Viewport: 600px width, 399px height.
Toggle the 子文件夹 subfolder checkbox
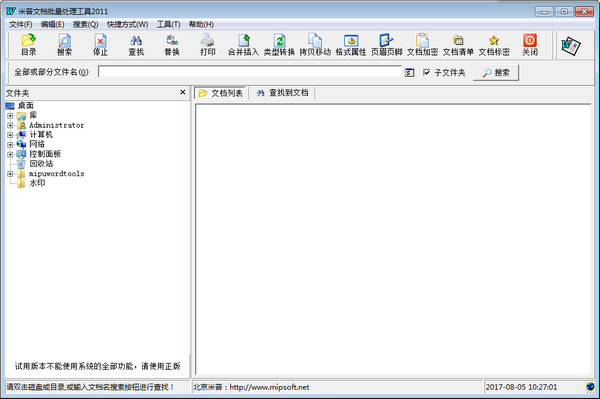tap(427, 72)
